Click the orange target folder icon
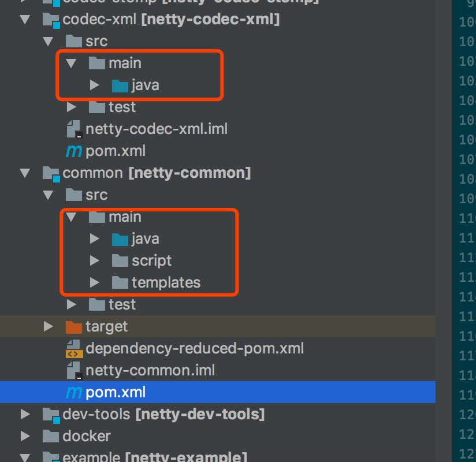476x462 pixels. point(74,327)
